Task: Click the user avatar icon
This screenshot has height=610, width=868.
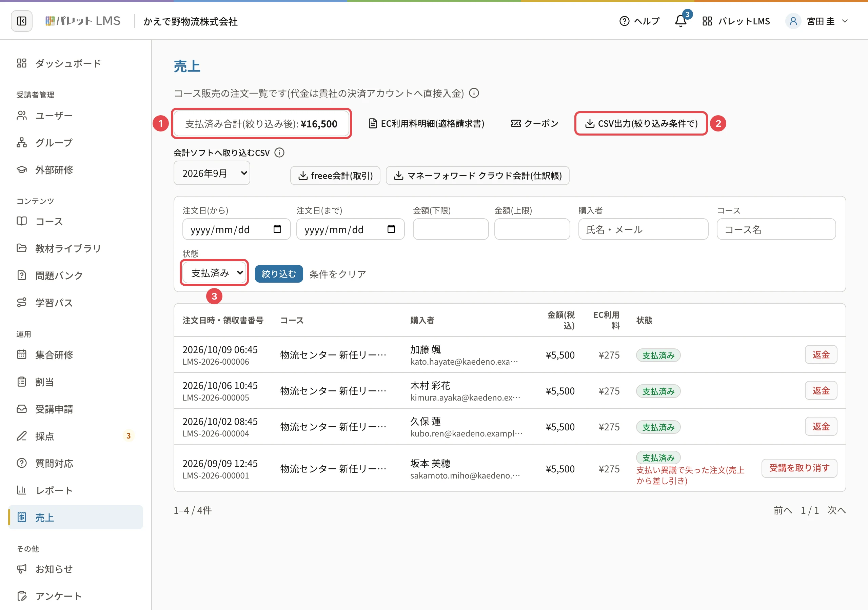Action: pos(793,21)
